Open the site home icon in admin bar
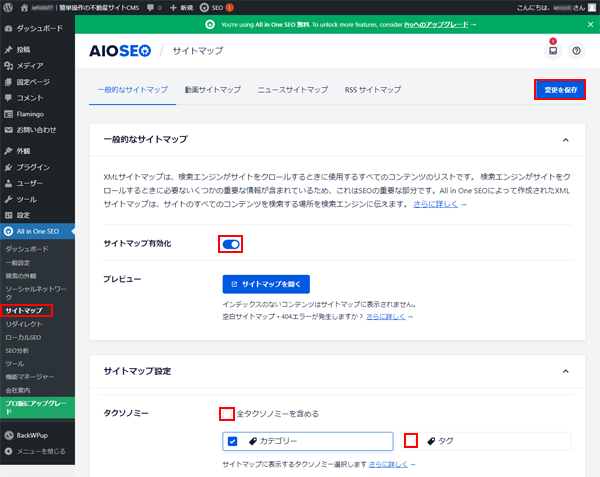The height and width of the screenshot is (477, 600). [24, 8]
